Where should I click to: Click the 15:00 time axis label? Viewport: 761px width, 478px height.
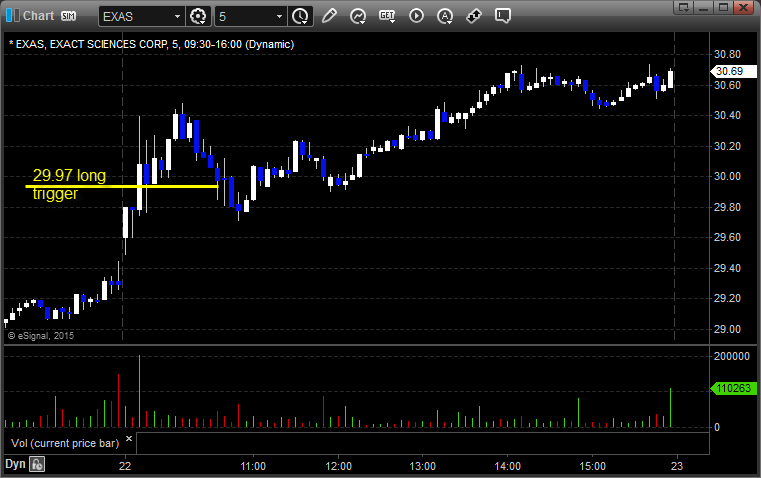(593, 466)
